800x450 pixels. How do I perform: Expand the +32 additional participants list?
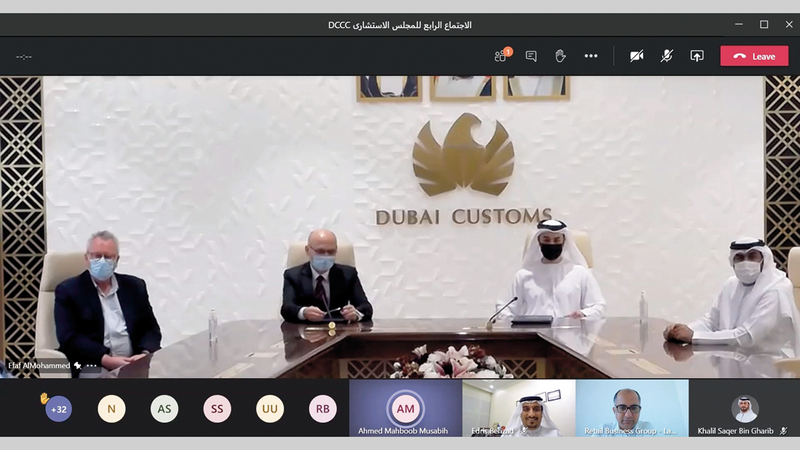click(x=58, y=408)
